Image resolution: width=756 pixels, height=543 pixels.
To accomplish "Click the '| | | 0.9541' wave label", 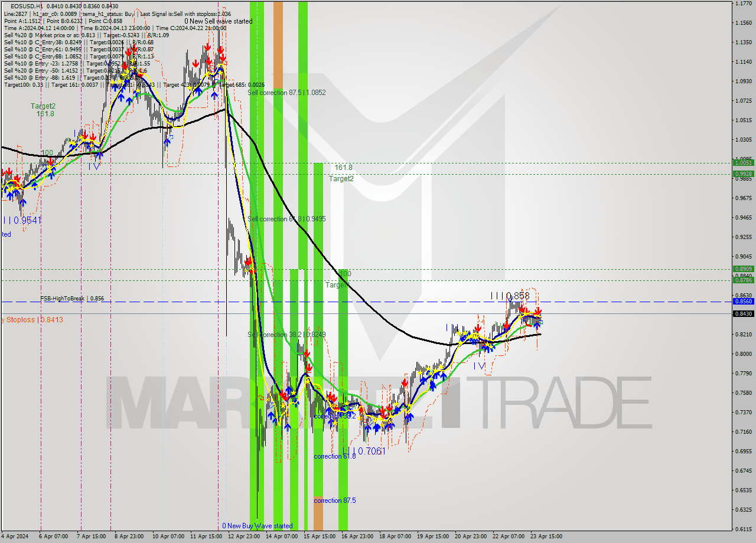I will (x=22, y=220).
